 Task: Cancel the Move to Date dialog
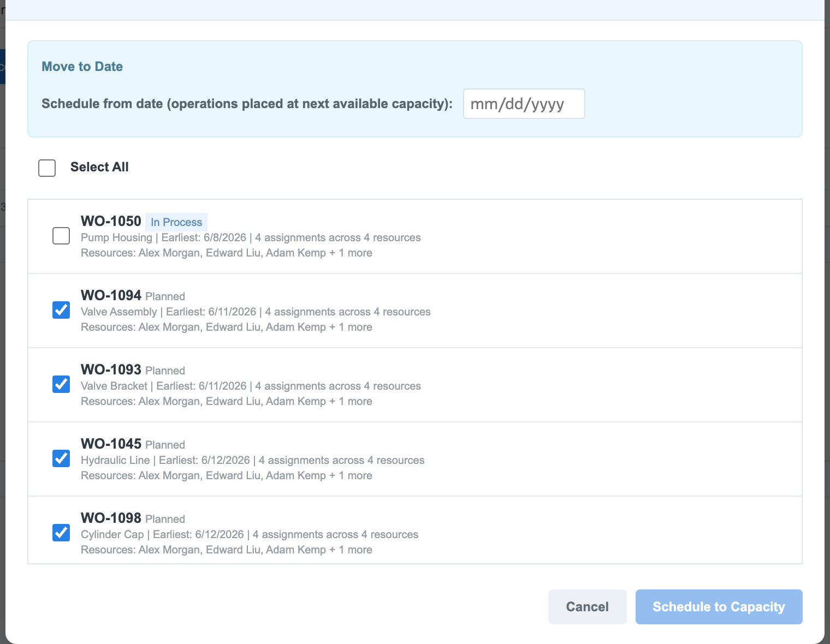[x=588, y=607]
